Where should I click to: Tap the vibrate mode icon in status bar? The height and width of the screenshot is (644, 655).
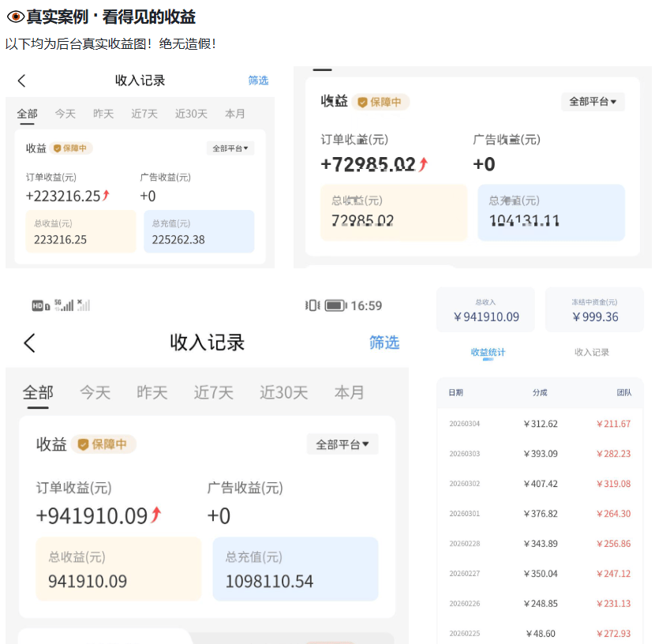(313, 305)
